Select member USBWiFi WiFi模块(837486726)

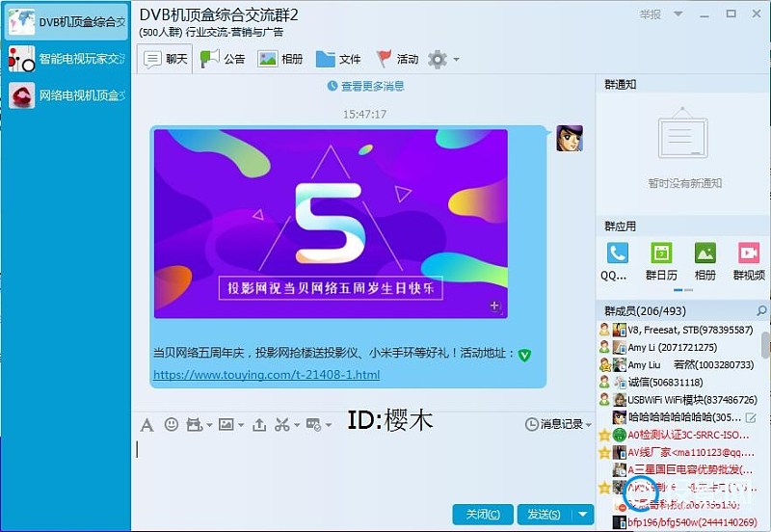pyautogui.click(x=678, y=400)
